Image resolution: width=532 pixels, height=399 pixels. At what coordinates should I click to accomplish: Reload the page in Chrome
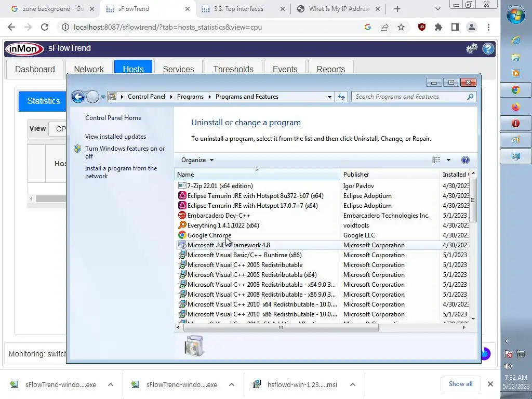point(45,27)
